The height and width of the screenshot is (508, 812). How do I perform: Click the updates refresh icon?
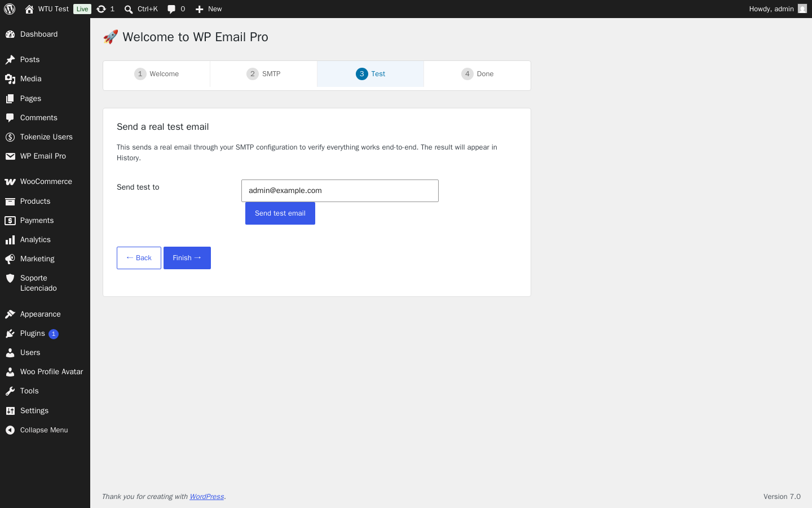point(101,9)
